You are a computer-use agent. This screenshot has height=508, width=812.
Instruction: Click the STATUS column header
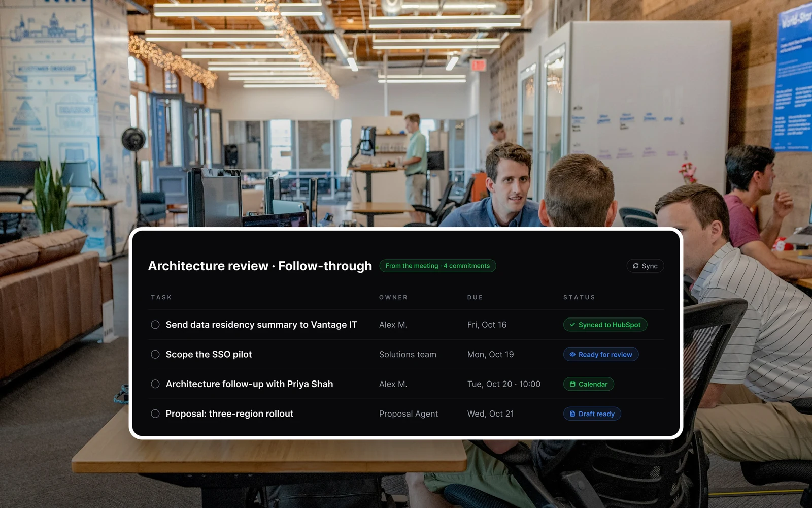(x=579, y=297)
